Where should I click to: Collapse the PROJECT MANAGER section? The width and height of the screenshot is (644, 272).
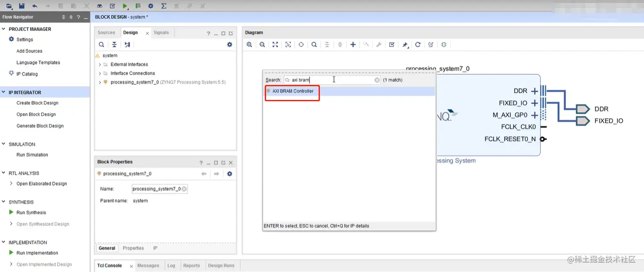coord(4,29)
